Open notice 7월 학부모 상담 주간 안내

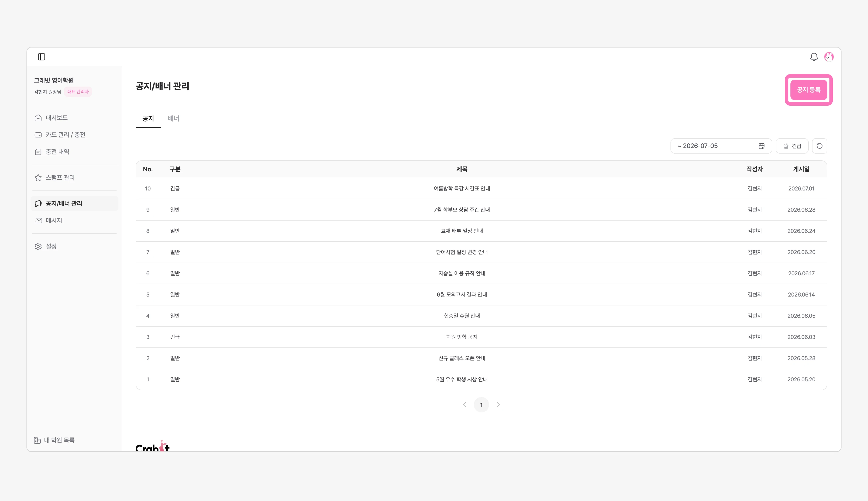pos(462,210)
